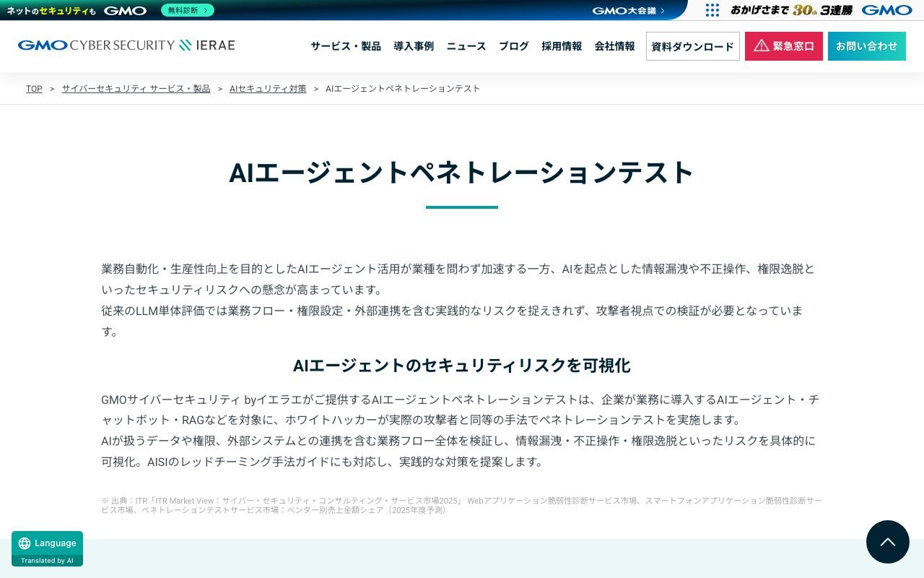The width and height of the screenshot is (924, 578).
Task: Click the 資料ダウンロード button
Action: coord(693,46)
